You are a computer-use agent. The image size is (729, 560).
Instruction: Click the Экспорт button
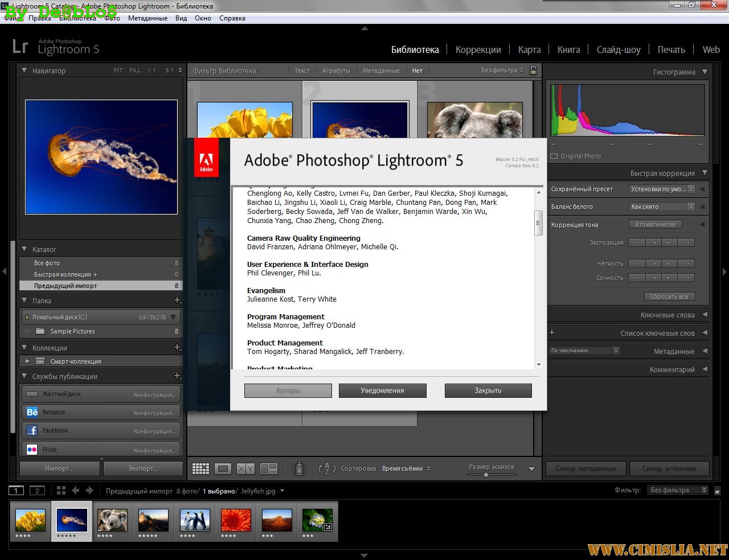(x=142, y=468)
